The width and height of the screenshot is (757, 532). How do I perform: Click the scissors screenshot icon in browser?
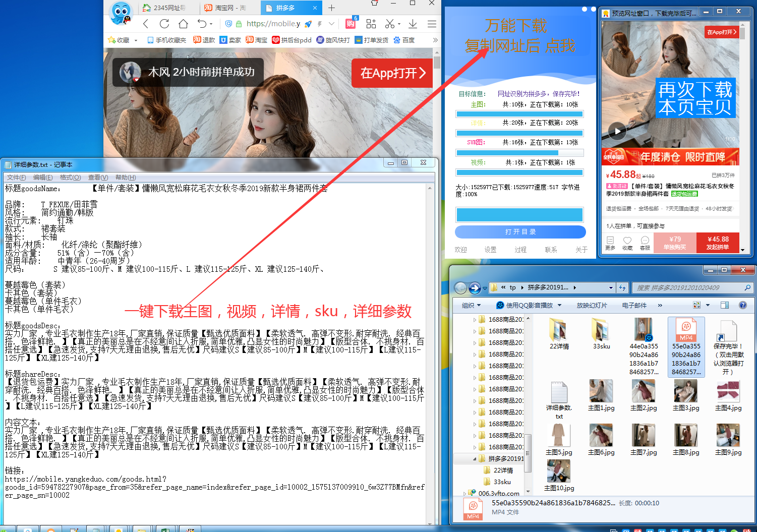[x=389, y=24]
